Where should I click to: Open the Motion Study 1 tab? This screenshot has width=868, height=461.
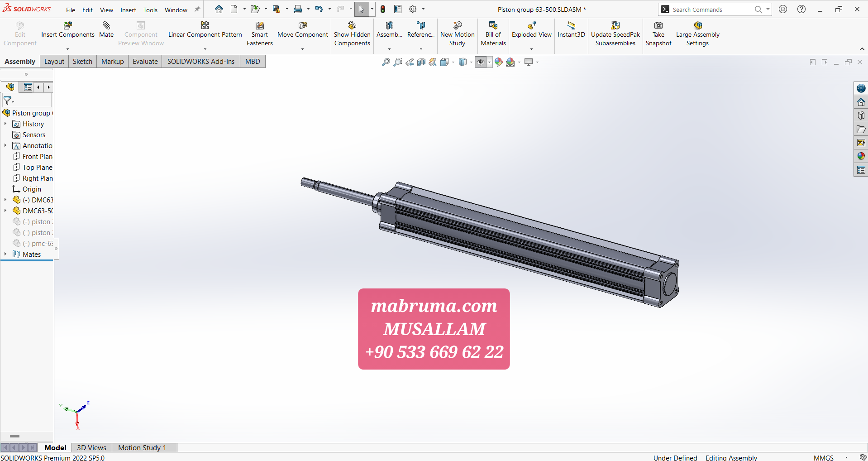coord(142,447)
